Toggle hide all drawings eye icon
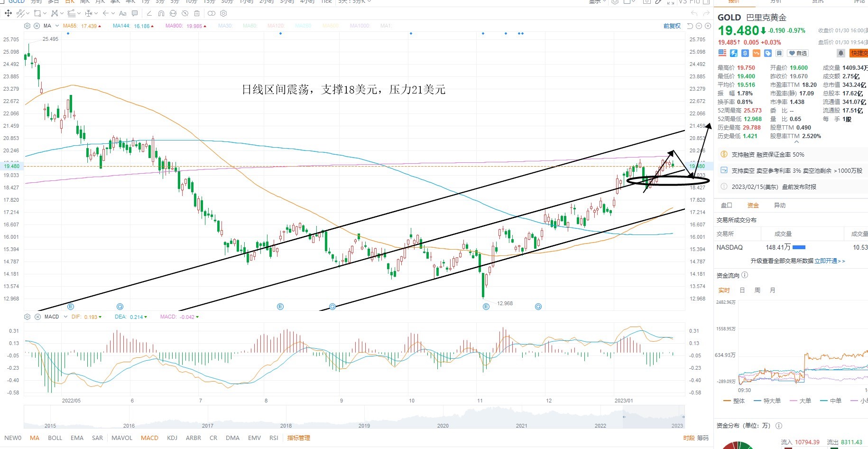 tap(185, 13)
